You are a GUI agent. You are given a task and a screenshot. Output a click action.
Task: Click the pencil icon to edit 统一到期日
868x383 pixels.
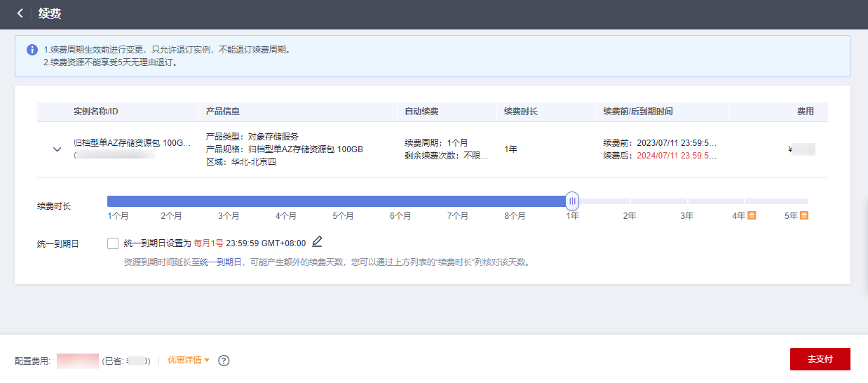(x=317, y=242)
